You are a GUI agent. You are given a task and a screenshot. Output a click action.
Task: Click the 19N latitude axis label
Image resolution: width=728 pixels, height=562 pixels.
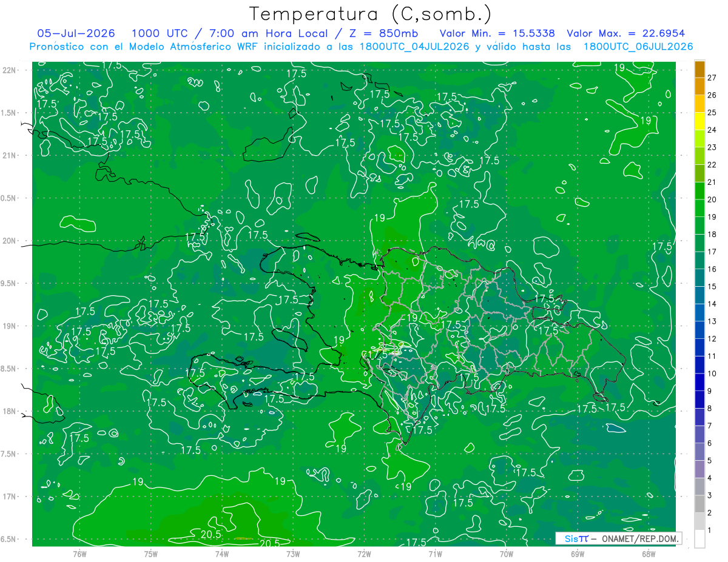[9, 326]
